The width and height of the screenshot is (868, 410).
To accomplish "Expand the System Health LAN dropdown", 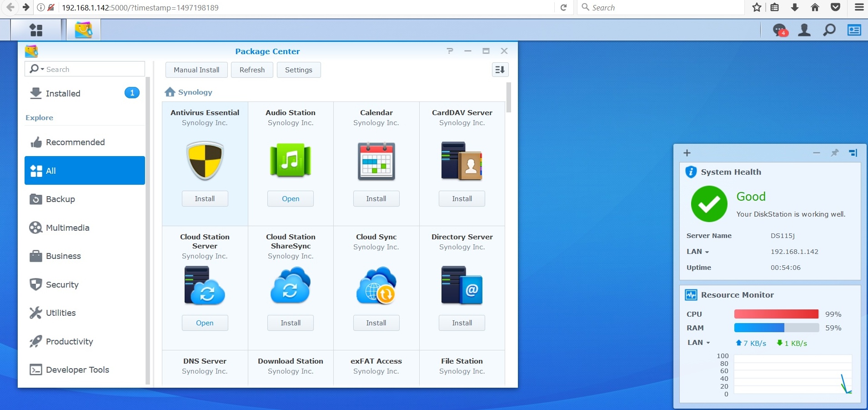I will (707, 252).
